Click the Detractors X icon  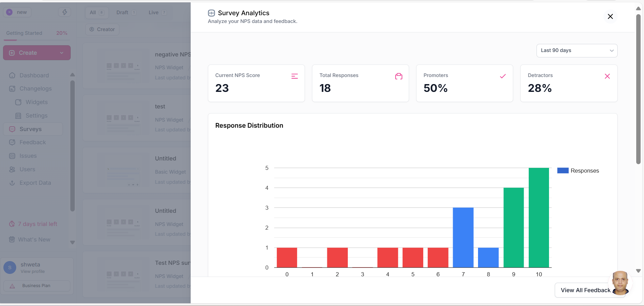click(x=607, y=76)
